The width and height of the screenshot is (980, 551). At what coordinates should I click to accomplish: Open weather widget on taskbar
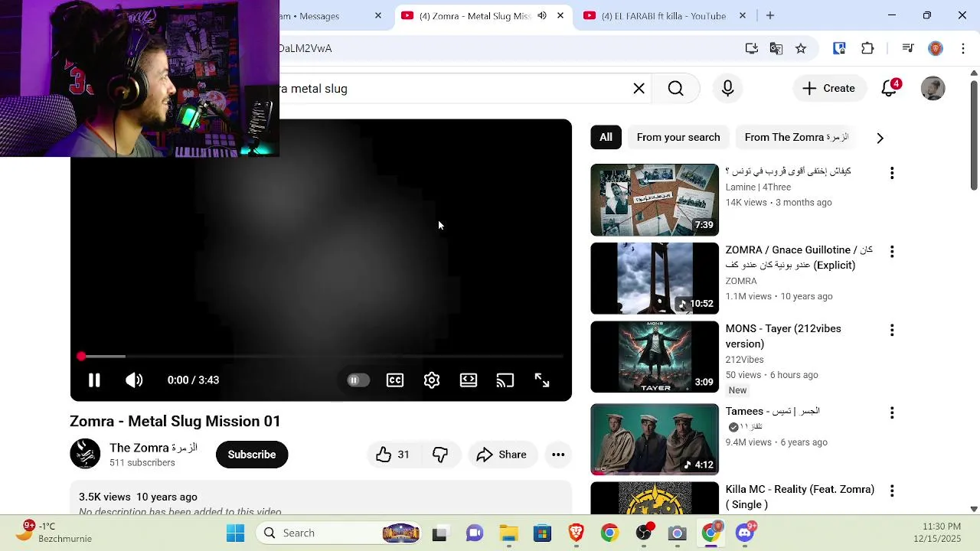click(54, 533)
